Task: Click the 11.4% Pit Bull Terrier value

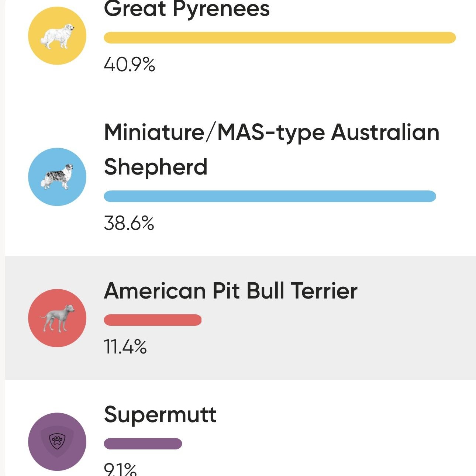Action: point(125,347)
